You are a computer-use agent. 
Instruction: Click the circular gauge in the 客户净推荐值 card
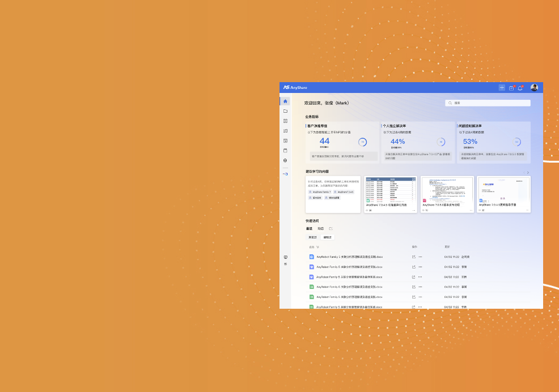363,142
